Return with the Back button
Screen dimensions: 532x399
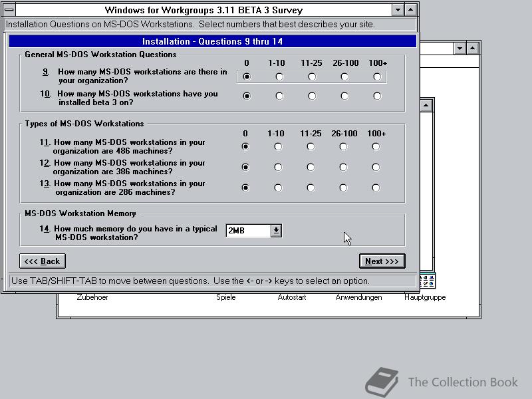click(x=43, y=261)
